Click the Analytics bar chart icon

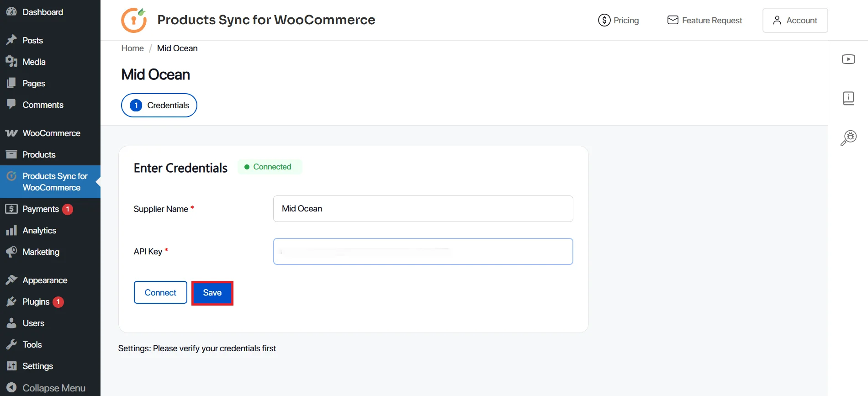[x=11, y=230]
